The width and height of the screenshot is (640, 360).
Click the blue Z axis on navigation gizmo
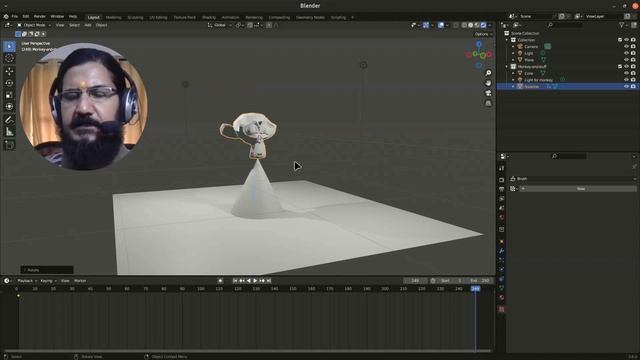pos(479,44)
